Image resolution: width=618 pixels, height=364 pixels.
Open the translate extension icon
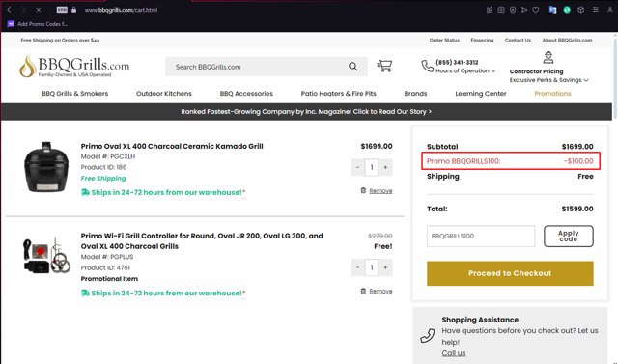click(x=552, y=10)
